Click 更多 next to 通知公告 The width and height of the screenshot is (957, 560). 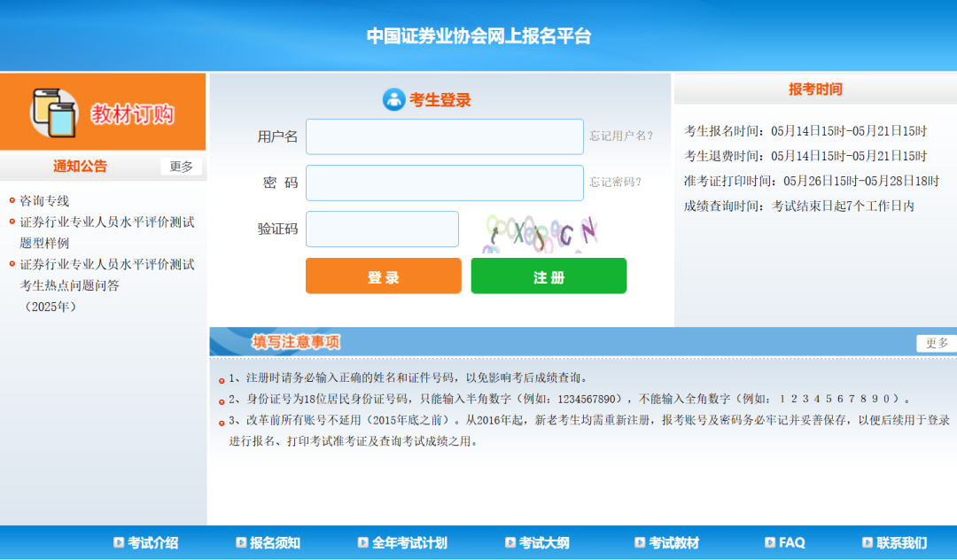tap(182, 167)
